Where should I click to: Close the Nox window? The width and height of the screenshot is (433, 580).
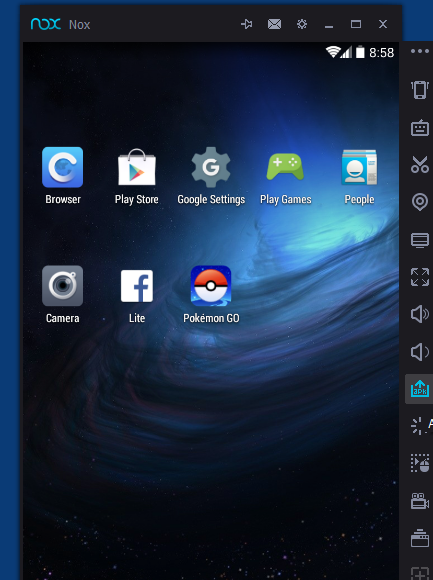click(x=383, y=24)
